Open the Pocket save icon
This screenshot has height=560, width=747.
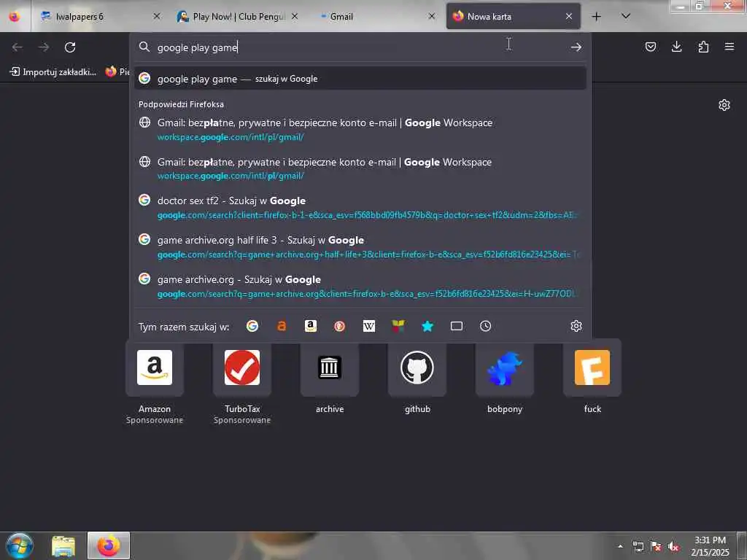[x=650, y=47]
